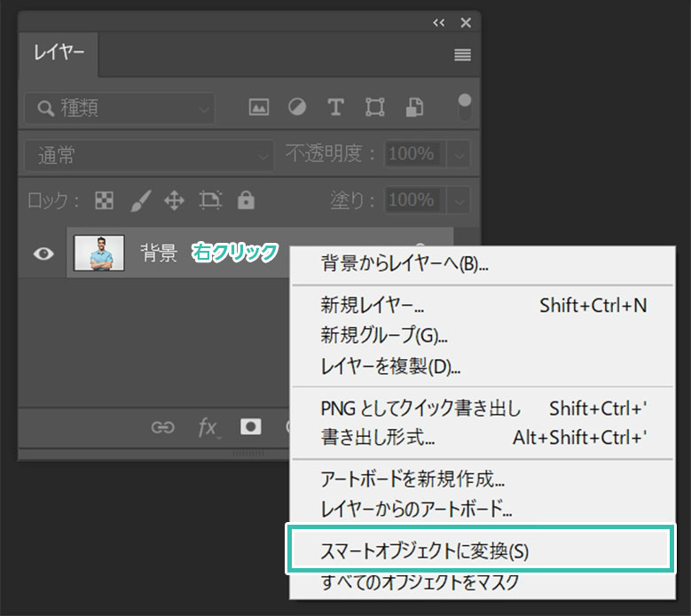Open the 種類 filter type dropdown

pyautogui.click(x=119, y=108)
